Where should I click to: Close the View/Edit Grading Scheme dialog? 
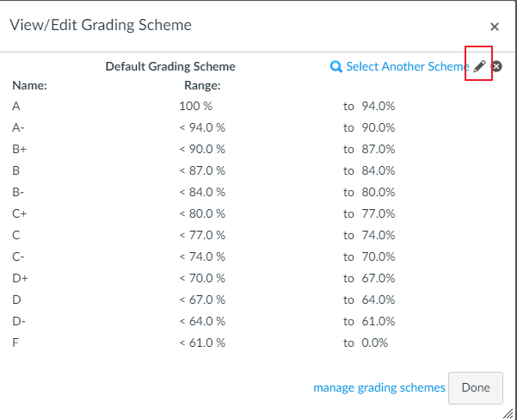coord(495,27)
